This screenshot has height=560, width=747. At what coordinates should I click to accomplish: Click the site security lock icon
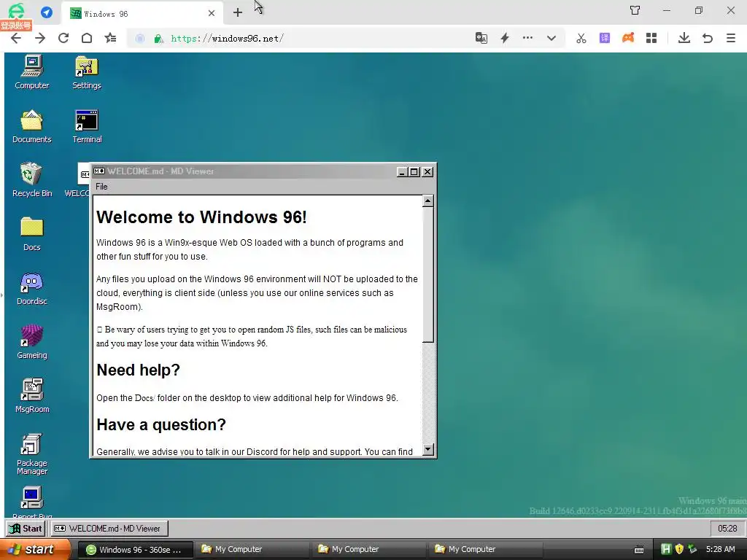(158, 39)
